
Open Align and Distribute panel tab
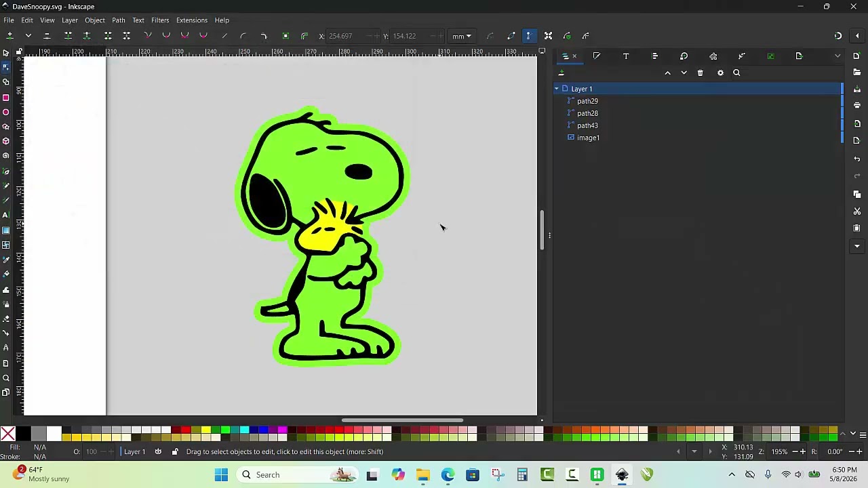point(655,56)
